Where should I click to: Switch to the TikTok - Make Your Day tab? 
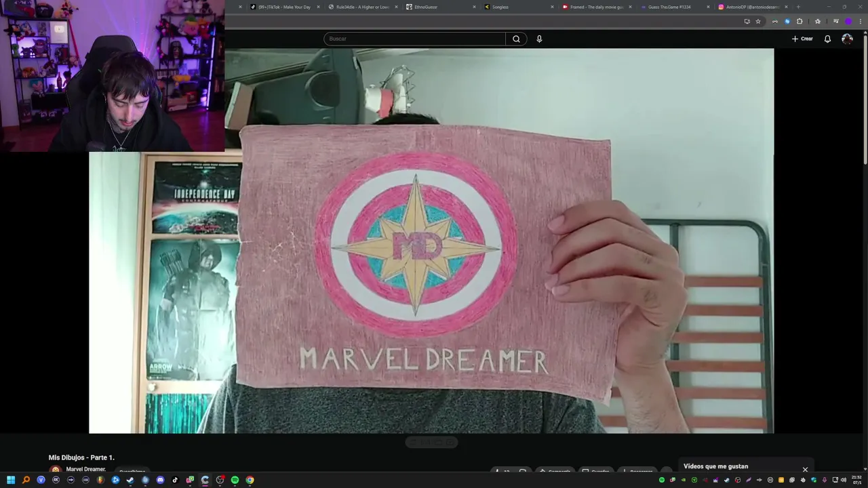284,7
